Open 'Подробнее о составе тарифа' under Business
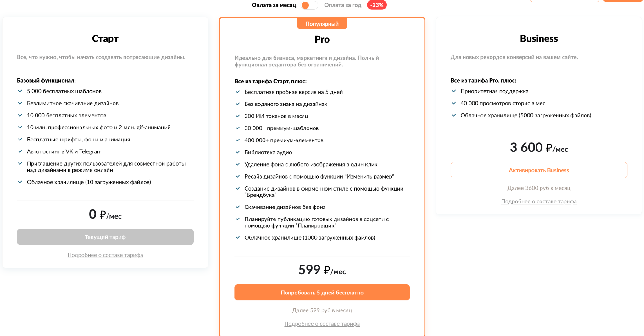 point(538,202)
